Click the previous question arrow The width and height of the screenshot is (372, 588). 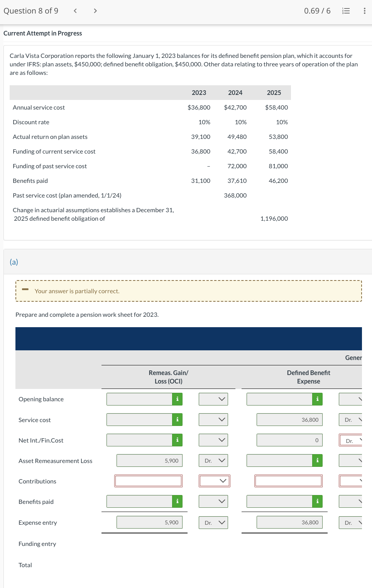point(74,10)
